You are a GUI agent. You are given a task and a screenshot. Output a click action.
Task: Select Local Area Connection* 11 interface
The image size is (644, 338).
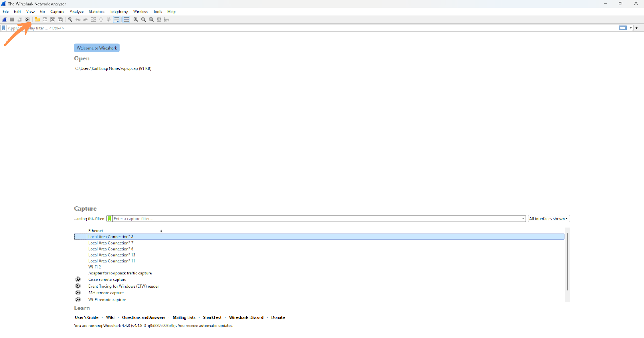coord(319,261)
